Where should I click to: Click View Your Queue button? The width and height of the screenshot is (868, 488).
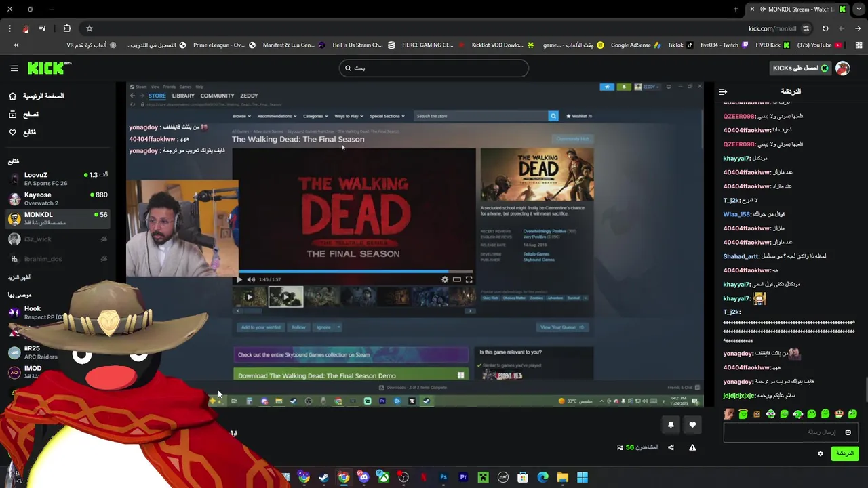(x=561, y=327)
